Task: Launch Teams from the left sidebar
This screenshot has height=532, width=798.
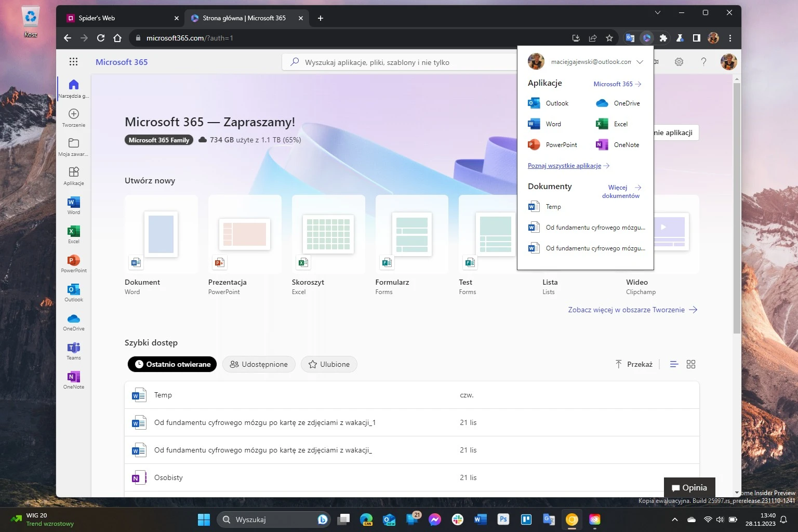Action: (x=73, y=350)
